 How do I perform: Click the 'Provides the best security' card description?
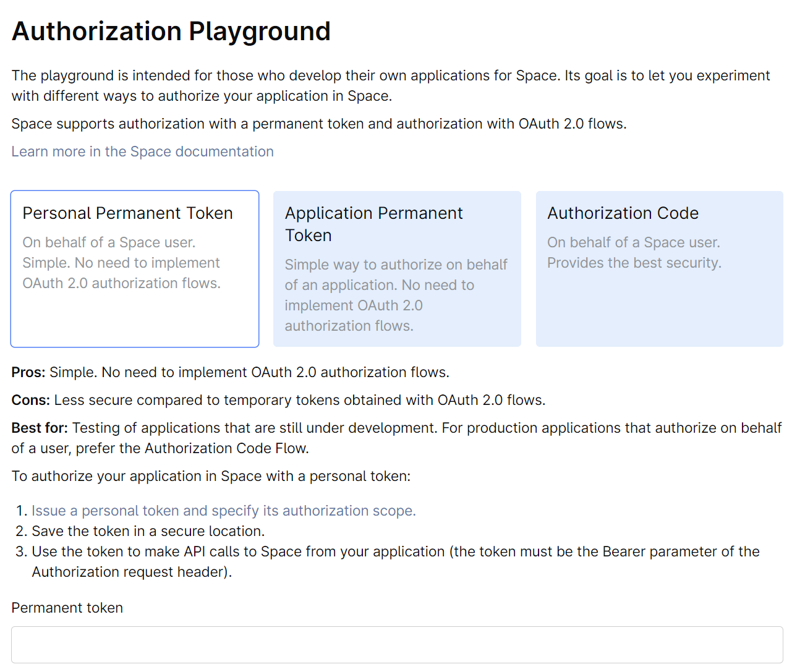tap(634, 263)
